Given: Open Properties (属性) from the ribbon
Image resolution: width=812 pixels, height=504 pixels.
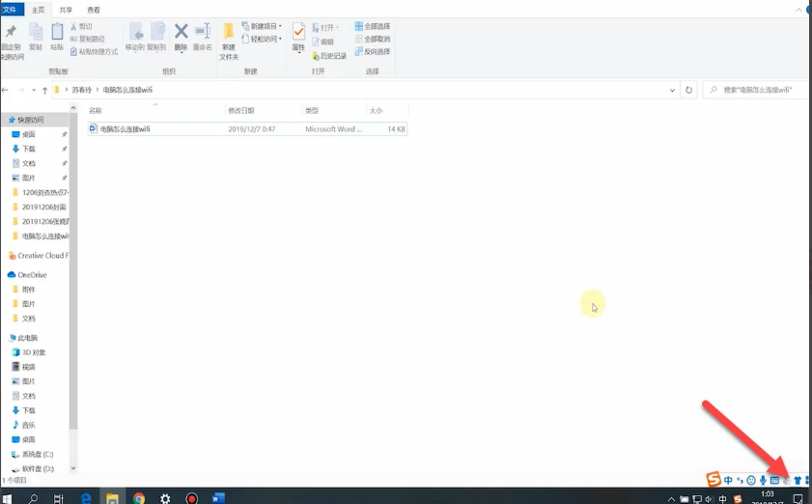Looking at the screenshot, I should click(298, 37).
